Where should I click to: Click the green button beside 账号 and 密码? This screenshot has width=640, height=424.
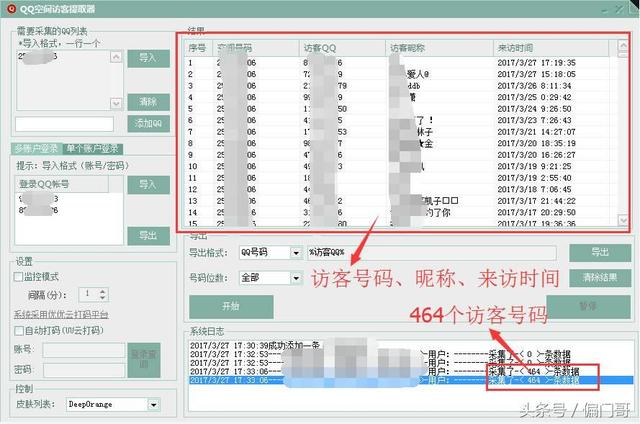point(144,360)
